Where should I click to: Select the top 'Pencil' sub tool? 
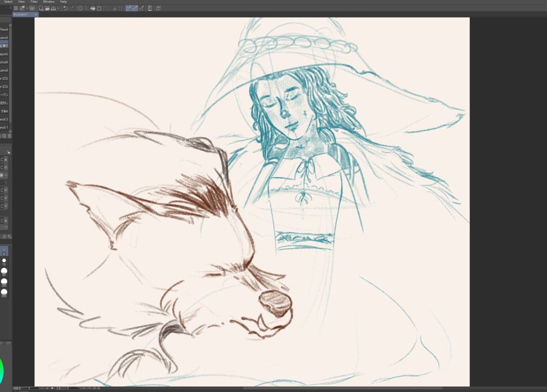[4, 30]
